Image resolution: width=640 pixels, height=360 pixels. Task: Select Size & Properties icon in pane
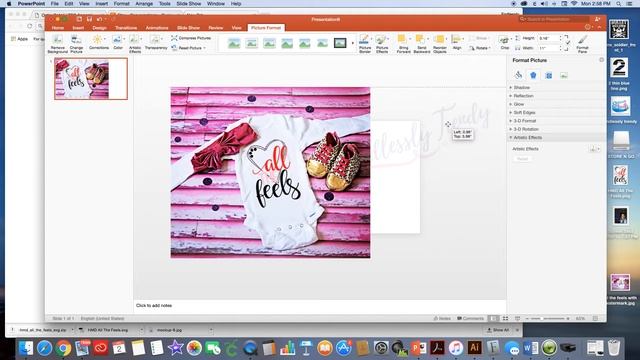click(x=549, y=75)
